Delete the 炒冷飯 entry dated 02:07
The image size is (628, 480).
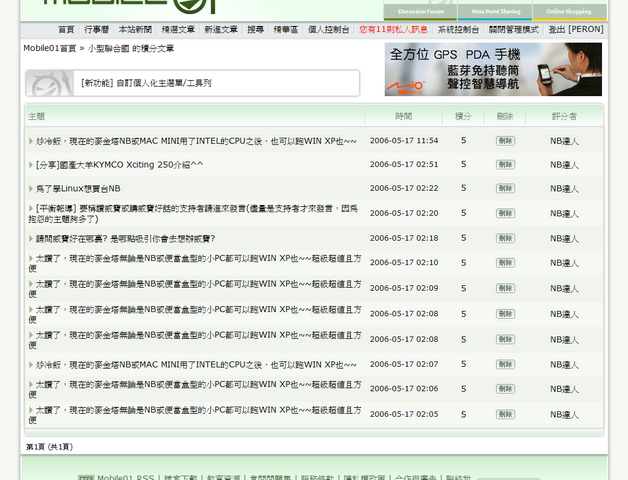[x=505, y=365]
